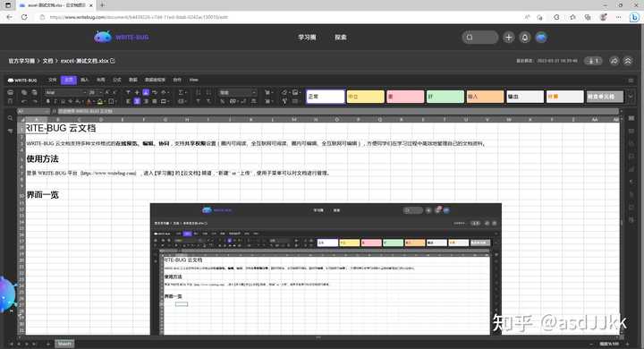Open the search icon in left sidebar
Viewport: 644px width, 349px height.
click(10, 118)
